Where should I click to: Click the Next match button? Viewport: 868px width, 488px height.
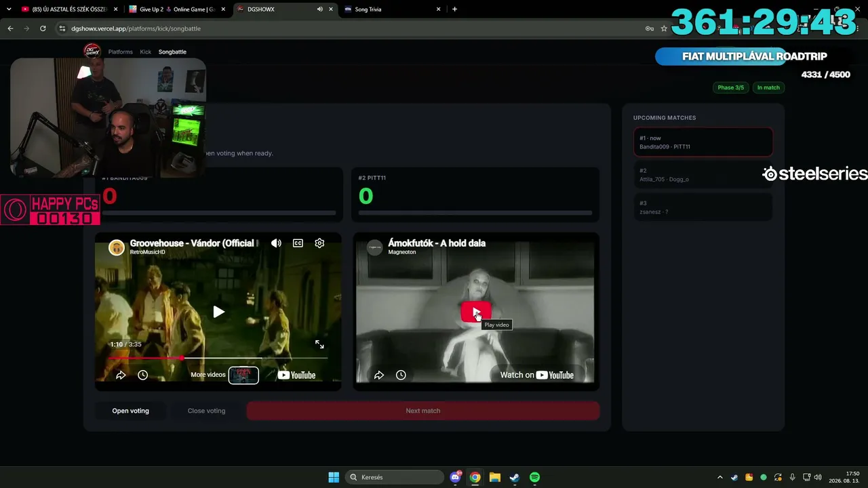click(x=423, y=411)
